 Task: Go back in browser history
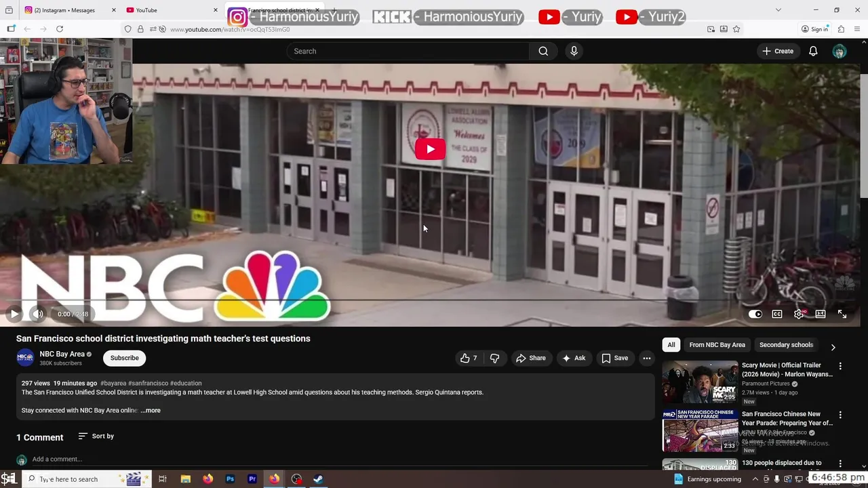[x=27, y=29]
